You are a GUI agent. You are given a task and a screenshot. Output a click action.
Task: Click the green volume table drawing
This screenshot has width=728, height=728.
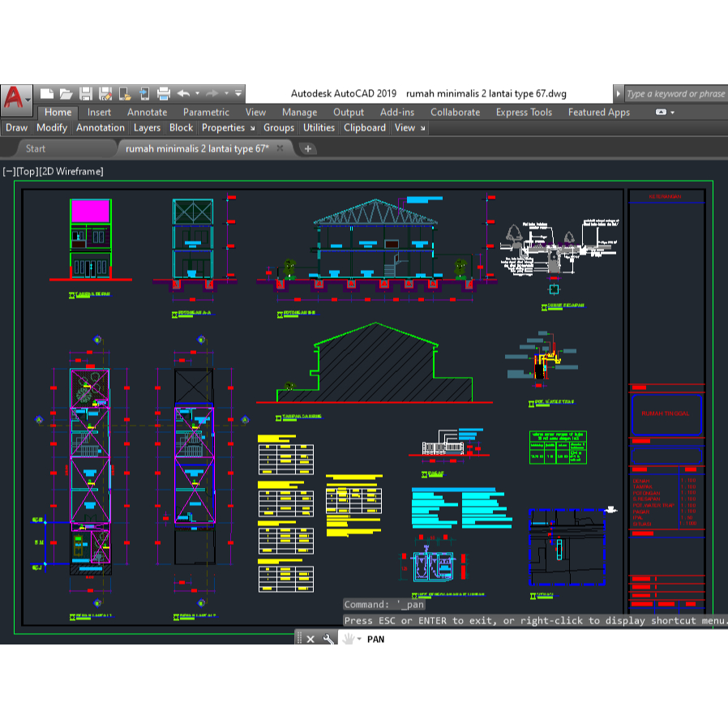pos(558,448)
